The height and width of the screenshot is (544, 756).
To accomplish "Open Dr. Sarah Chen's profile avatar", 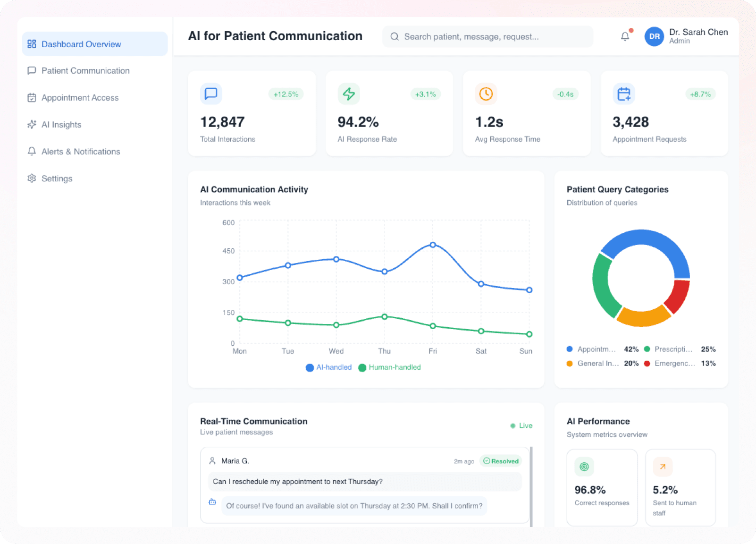I will [x=654, y=36].
